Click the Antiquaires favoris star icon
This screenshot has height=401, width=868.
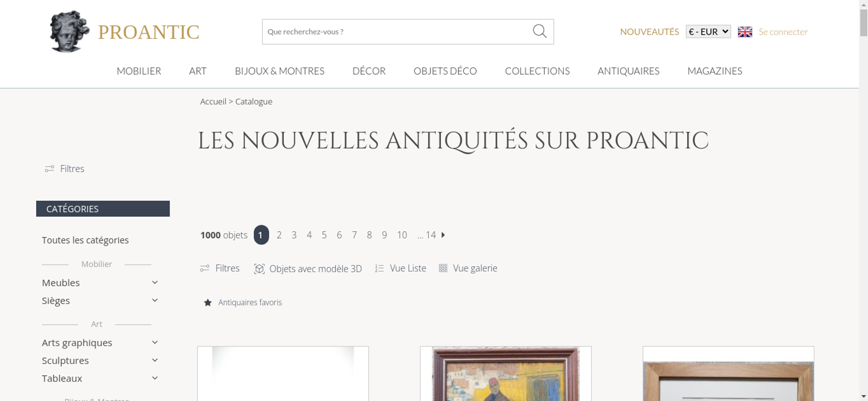point(208,302)
